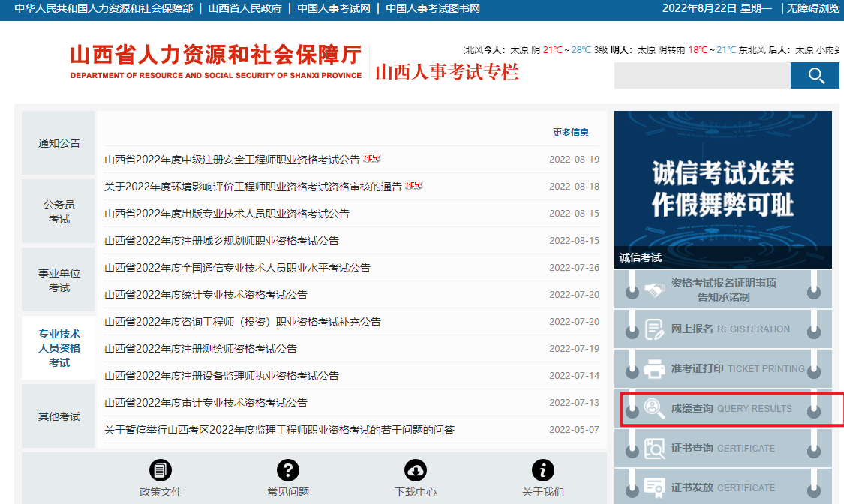The image size is (844, 504).
Task: Open 山西省2022年度中级注册安全工程师职业资格考试公告
Action: click(232, 160)
